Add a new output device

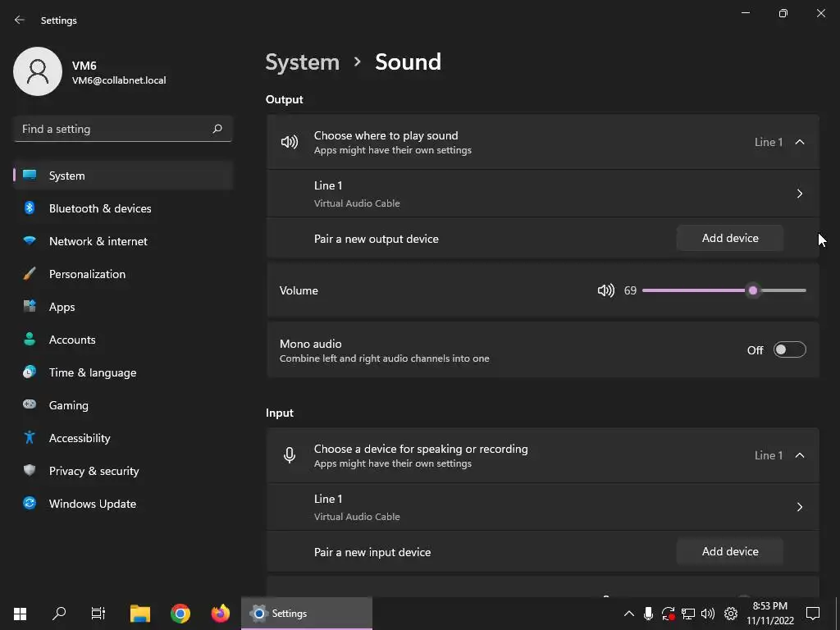click(x=730, y=238)
